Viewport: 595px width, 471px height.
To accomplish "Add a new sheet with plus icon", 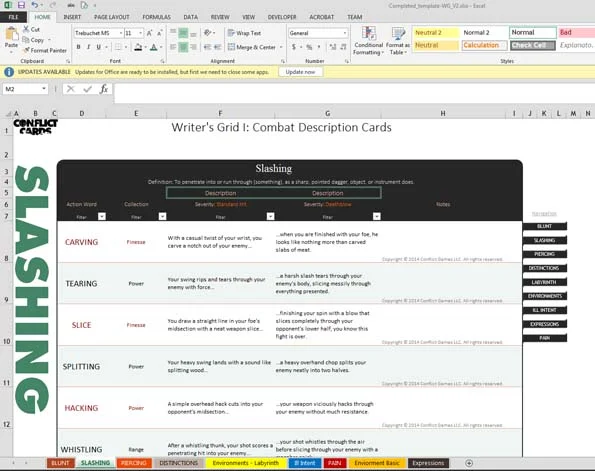I will click(469, 463).
